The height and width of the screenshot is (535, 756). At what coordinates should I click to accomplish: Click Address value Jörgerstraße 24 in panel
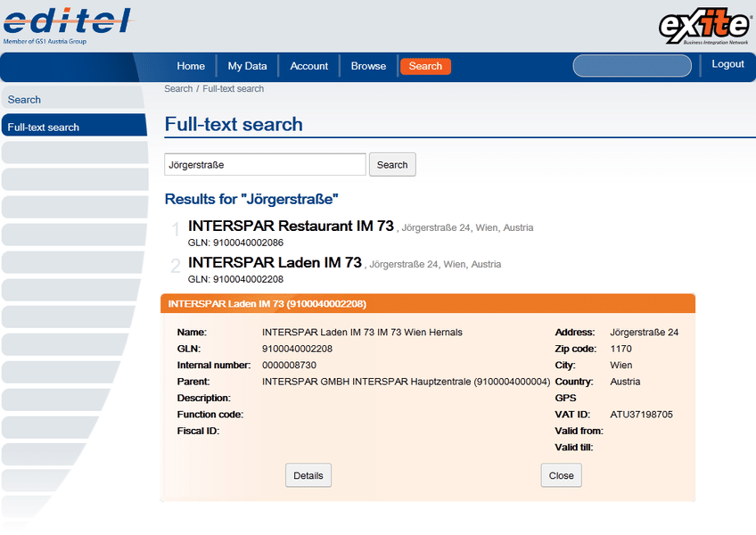pos(645,333)
